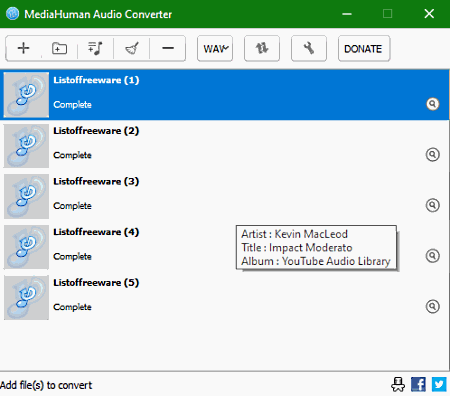450x396 pixels.
Task: Select the Listoffreeware (2) list item
Action: pos(225,146)
